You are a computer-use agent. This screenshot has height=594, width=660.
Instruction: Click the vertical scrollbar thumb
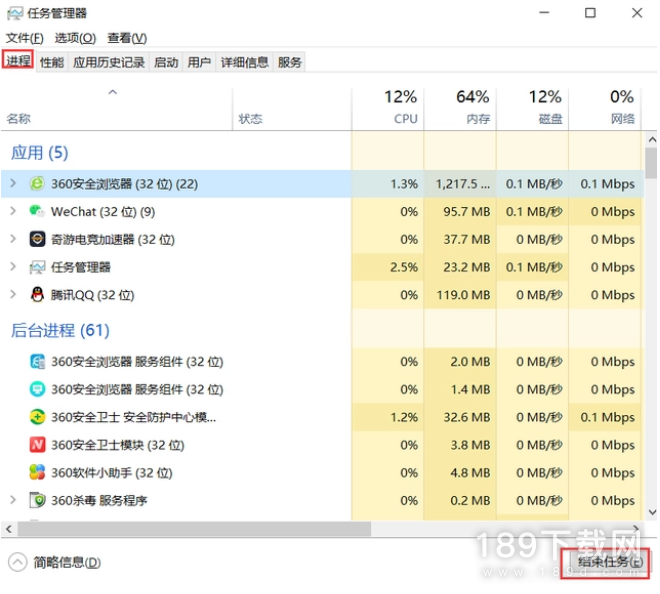click(651, 162)
